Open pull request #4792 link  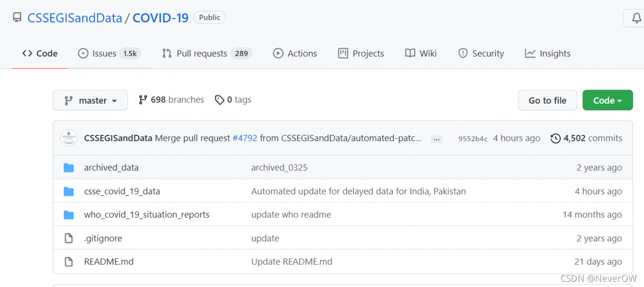click(x=245, y=138)
